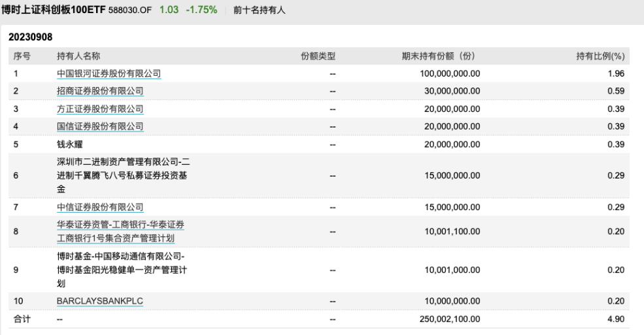Open BARCLAYSBANKPLC holder link

tap(100, 301)
